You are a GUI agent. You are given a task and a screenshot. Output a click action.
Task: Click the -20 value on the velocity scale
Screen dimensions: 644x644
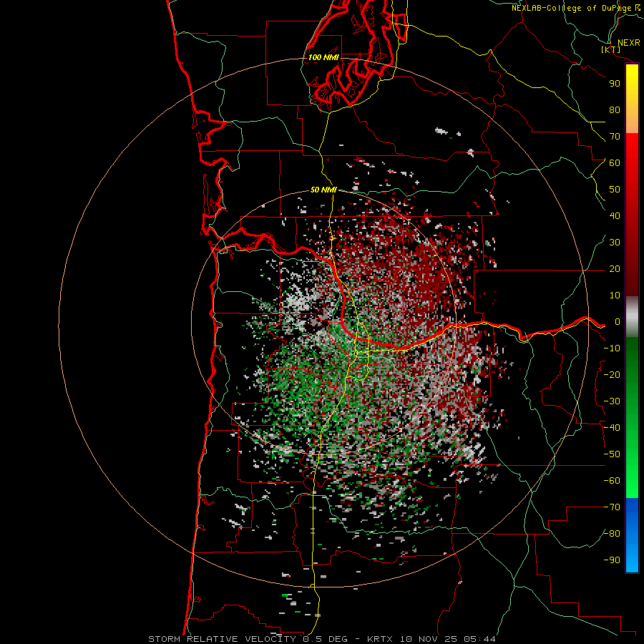pyautogui.click(x=612, y=375)
